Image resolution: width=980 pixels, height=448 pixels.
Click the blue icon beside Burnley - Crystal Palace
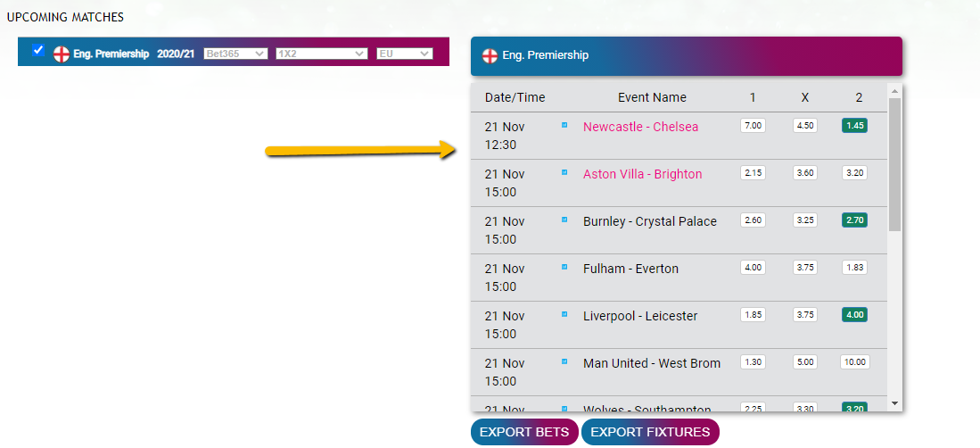pyautogui.click(x=564, y=220)
